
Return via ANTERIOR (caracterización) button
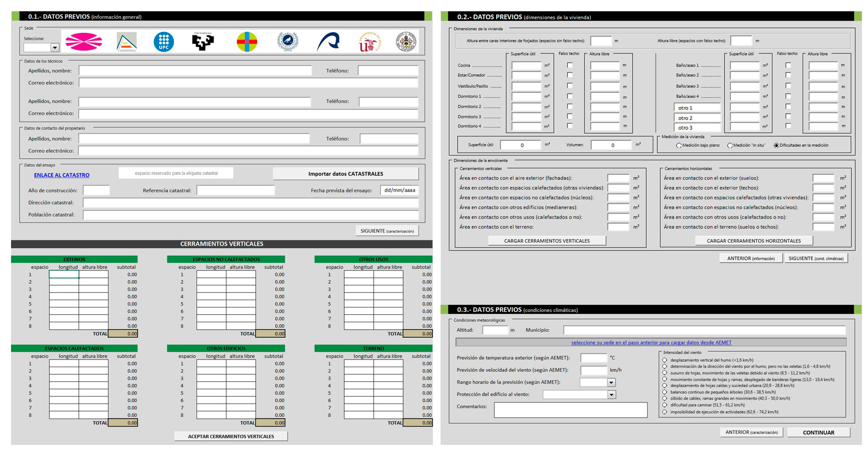[751, 432]
